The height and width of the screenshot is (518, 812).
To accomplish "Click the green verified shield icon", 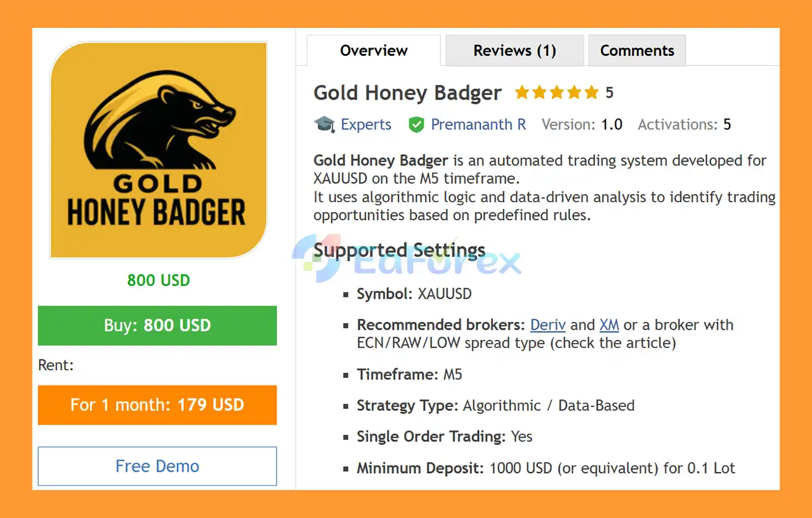I will point(416,125).
